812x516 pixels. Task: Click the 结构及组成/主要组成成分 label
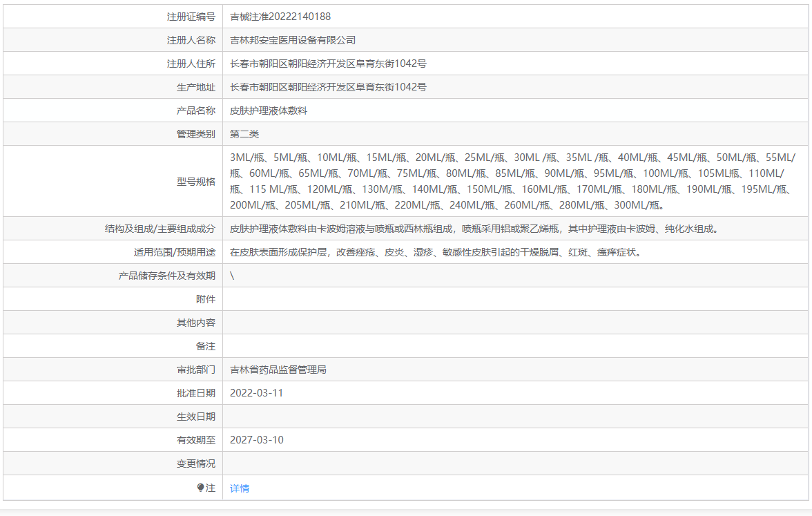coord(160,229)
